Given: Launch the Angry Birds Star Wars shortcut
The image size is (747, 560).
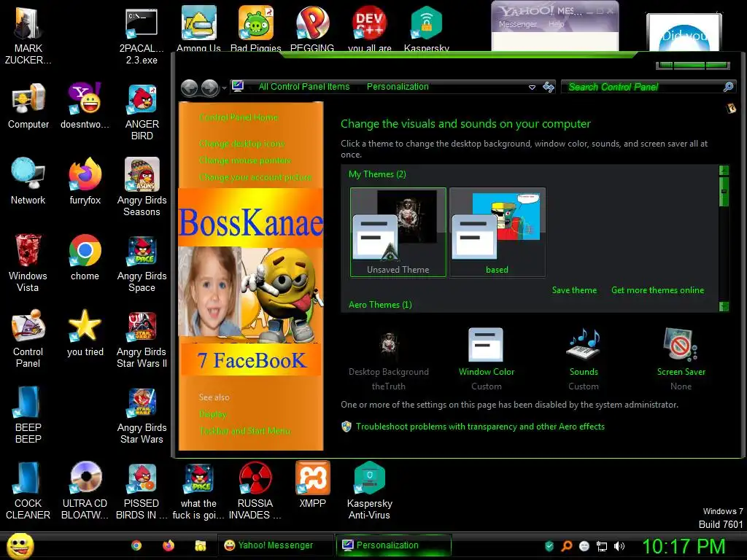Looking at the screenshot, I should (142, 414).
